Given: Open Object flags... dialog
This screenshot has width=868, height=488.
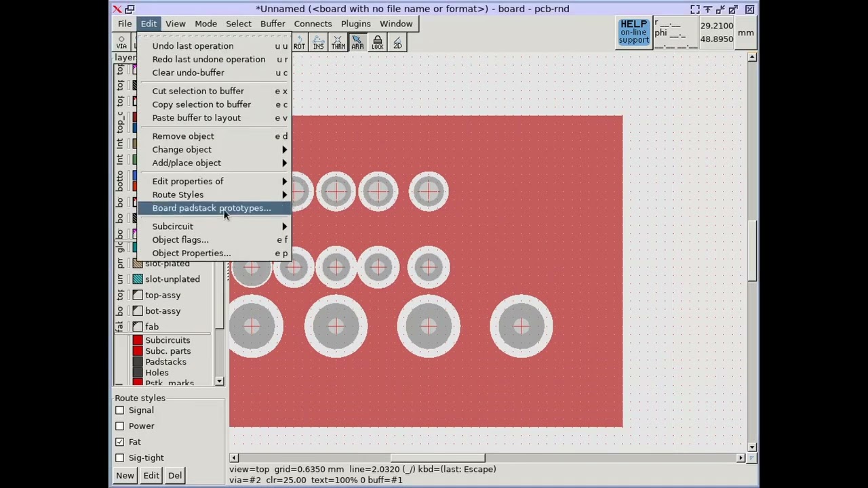Looking at the screenshot, I should click(214, 240).
